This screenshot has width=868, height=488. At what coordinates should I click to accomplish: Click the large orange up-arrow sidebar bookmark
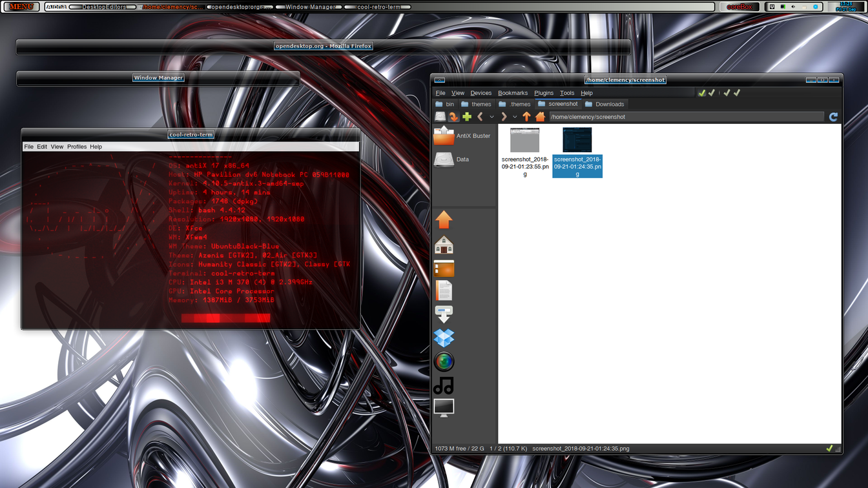(444, 219)
